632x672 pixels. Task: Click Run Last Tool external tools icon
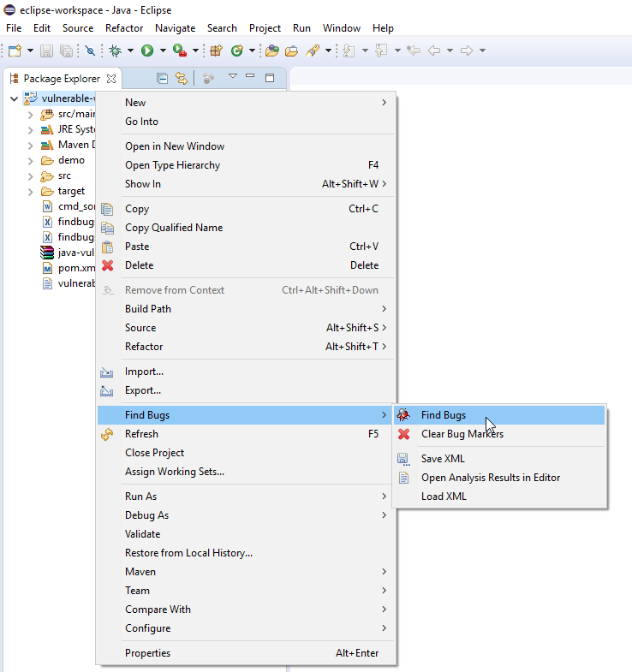[x=180, y=51]
